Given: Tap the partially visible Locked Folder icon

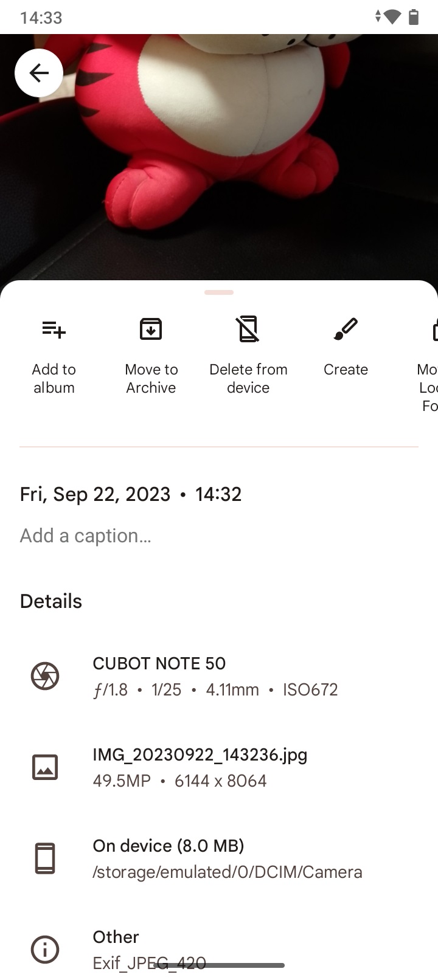Looking at the screenshot, I should [434, 329].
